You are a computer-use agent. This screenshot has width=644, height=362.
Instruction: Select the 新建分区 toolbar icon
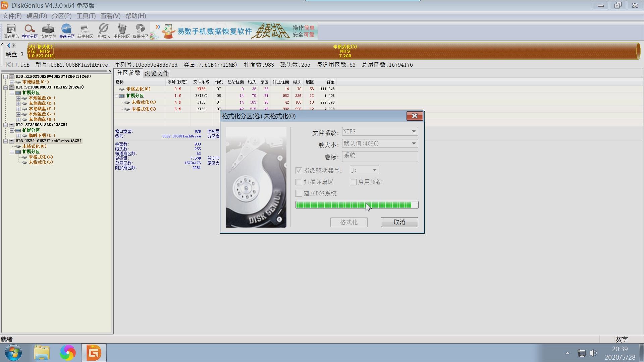tap(85, 31)
